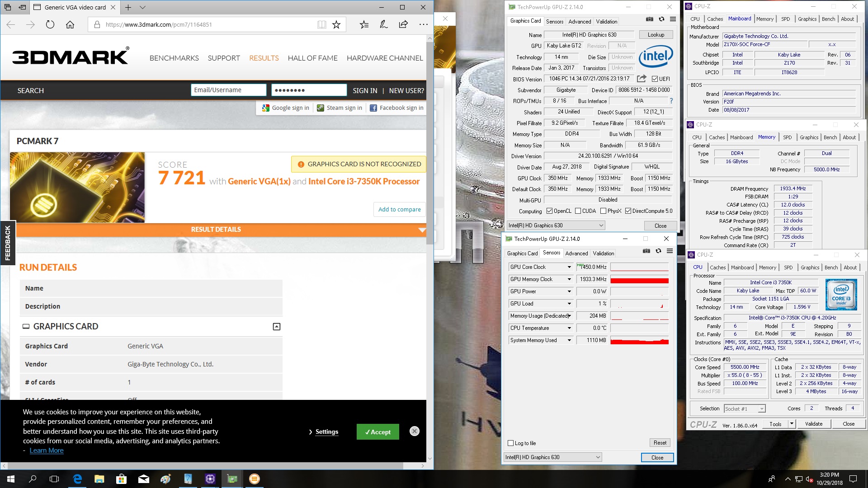Export BIOS via share icon in GPU-Z
This screenshot has height=488, width=868.
click(642, 79)
